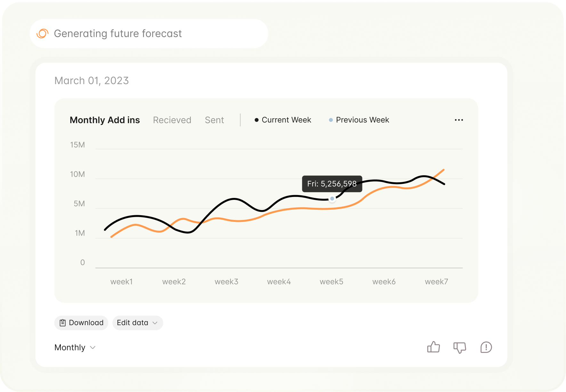Select the black Current Week legend dot
This screenshot has width=566, height=392.
256,120
